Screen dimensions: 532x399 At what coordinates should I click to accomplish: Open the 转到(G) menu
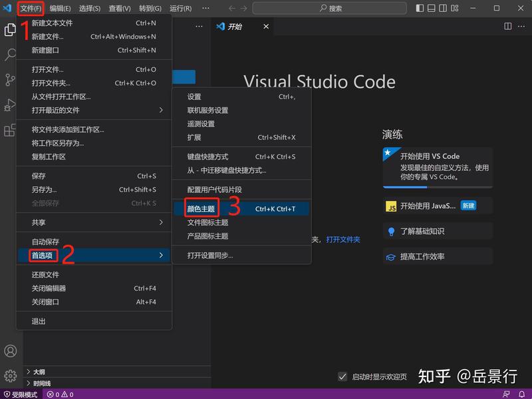(150, 8)
